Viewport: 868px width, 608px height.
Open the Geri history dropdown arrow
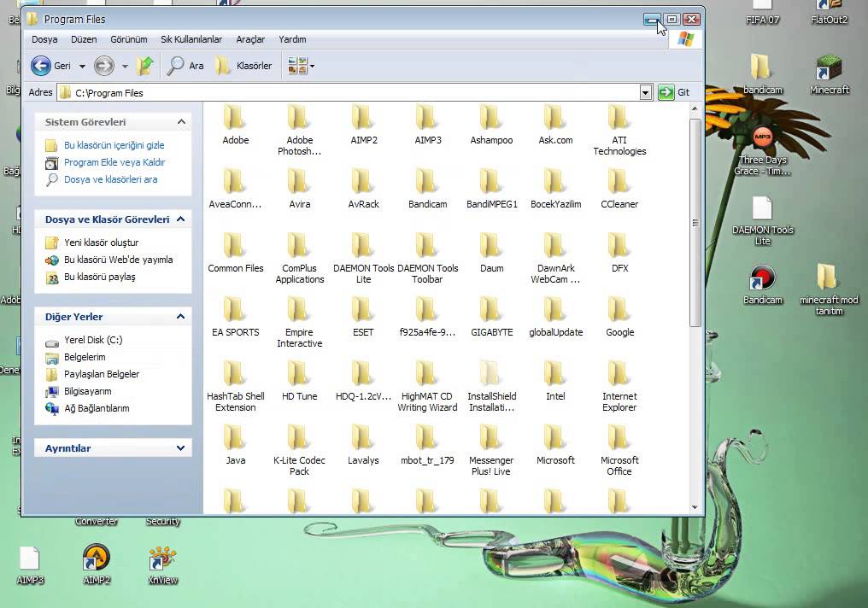(83, 67)
